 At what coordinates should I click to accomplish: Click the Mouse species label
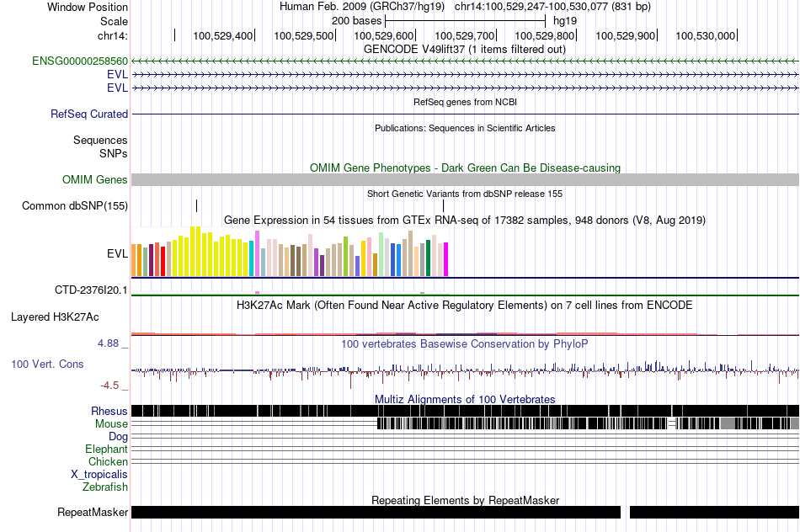111,424
